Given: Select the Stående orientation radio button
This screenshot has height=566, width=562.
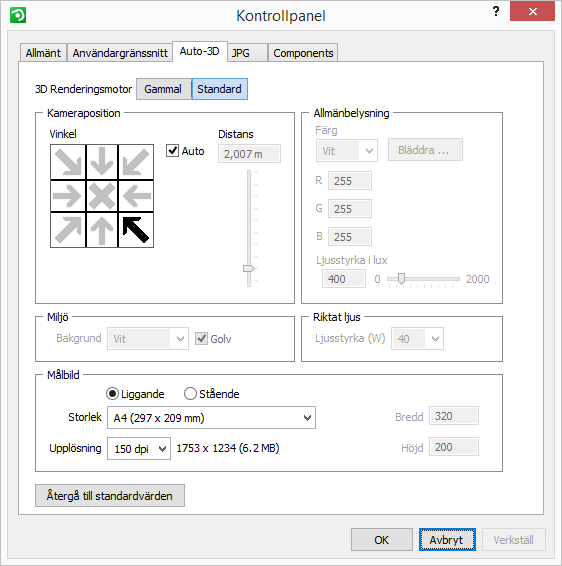Looking at the screenshot, I should [190, 393].
